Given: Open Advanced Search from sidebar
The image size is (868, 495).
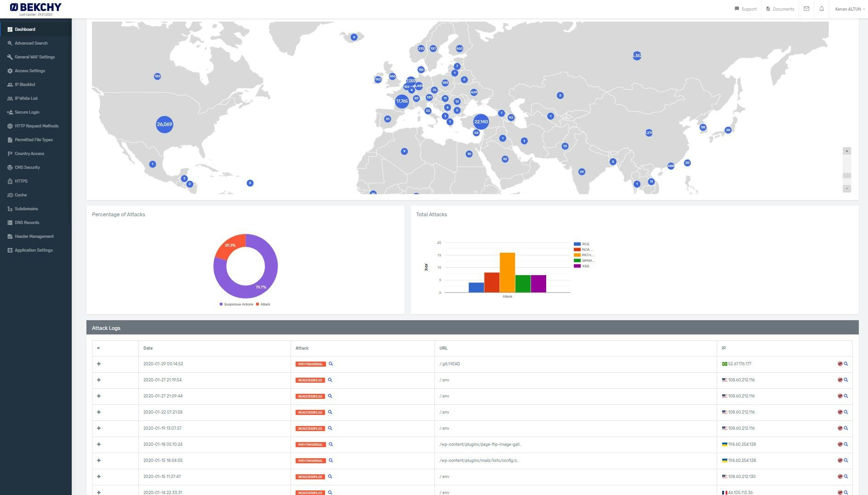Looking at the screenshot, I should (x=31, y=43).
